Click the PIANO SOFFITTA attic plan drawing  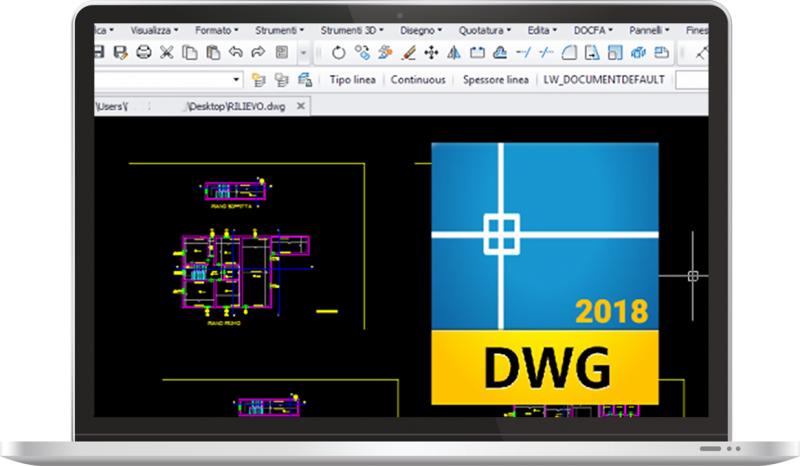235,190
